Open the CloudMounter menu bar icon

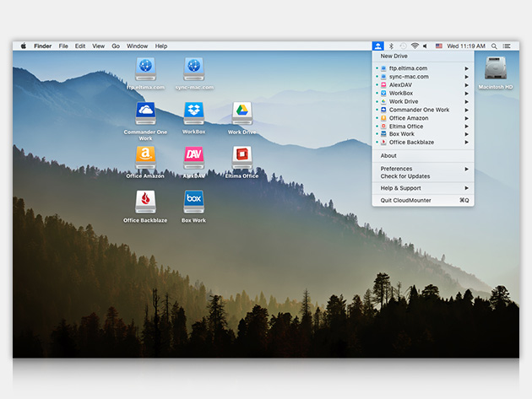coord(377,46)
